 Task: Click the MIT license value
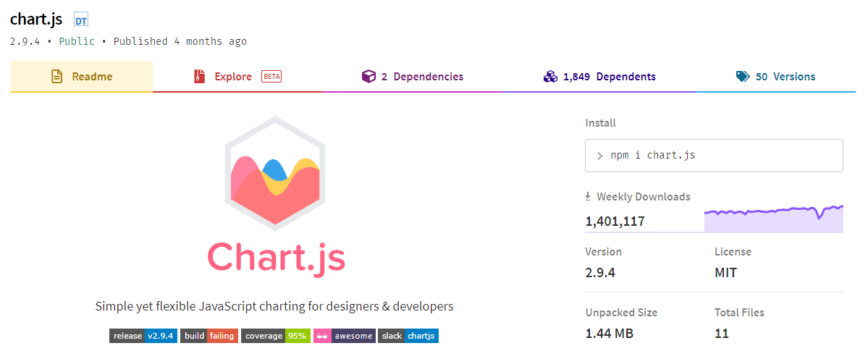[725, 273]
